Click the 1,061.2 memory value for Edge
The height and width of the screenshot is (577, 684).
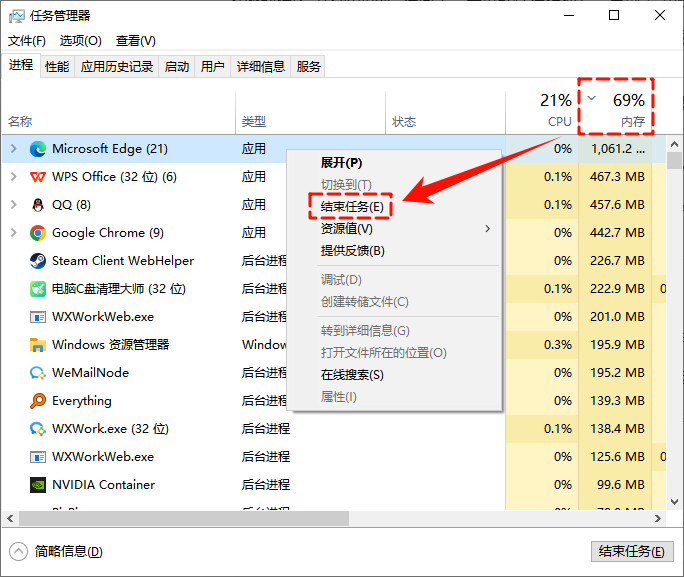click(x=618, y=149)
